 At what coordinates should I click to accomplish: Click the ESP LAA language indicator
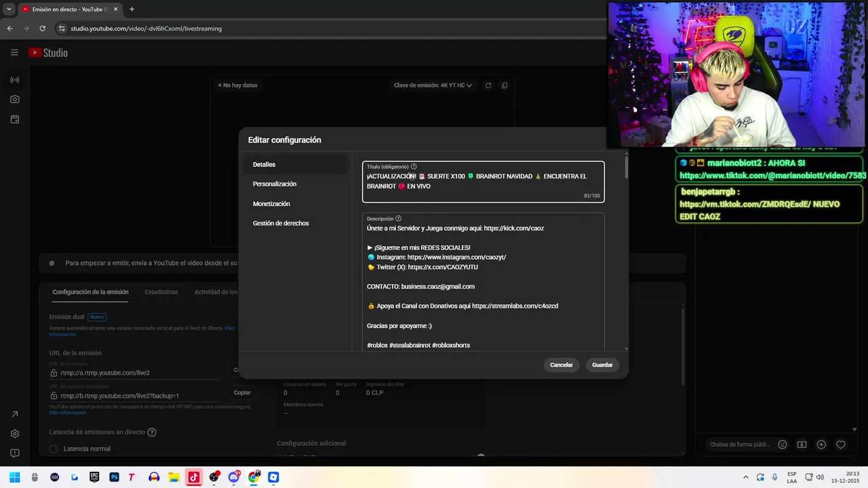click(x=792, y=477)
